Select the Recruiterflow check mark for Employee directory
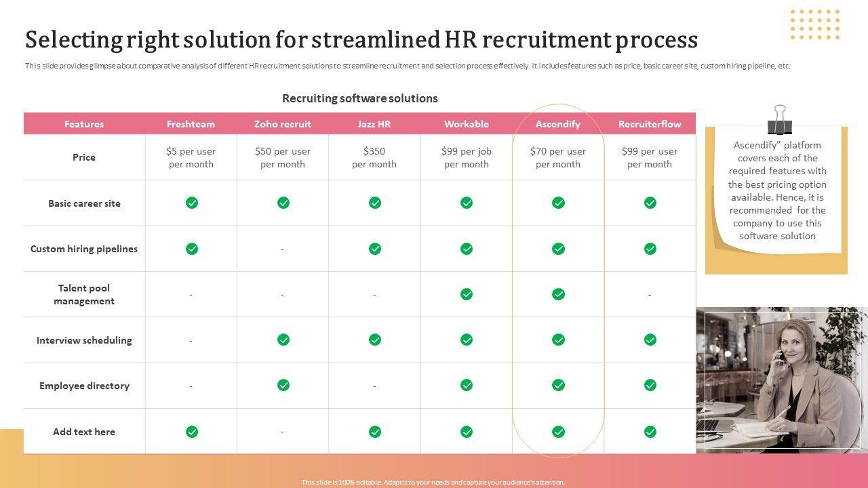Viewport: 868px width, 488px height. coord(650,385)
